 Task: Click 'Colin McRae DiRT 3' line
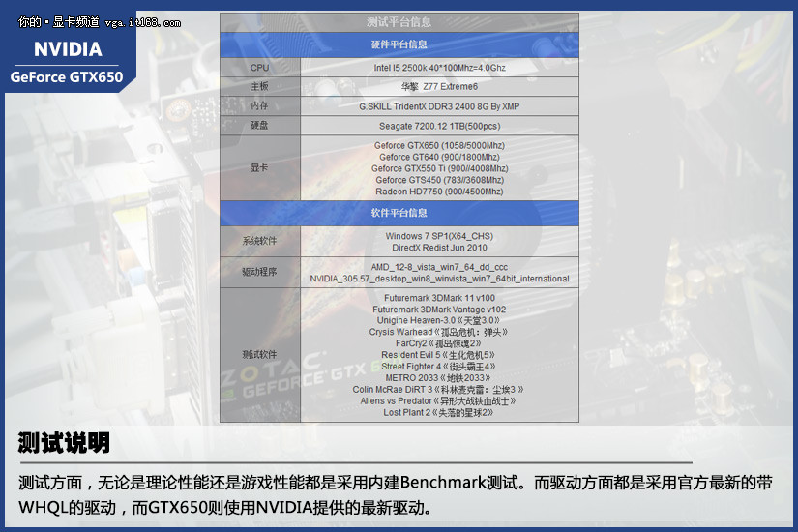[438, 390]
